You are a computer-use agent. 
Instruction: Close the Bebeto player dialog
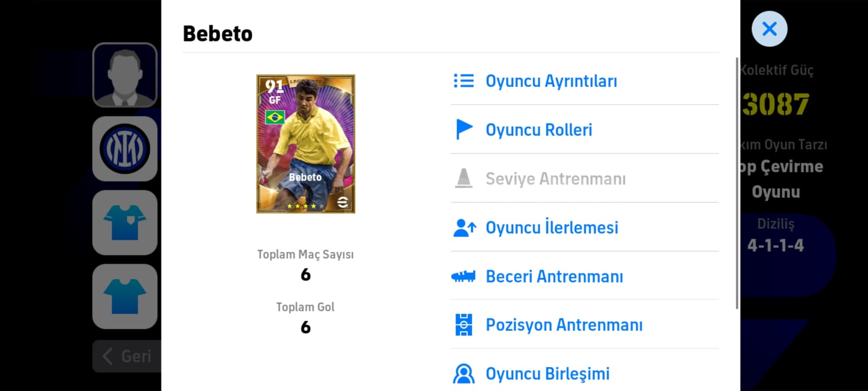pyautogui.click(x=769, y=29)
